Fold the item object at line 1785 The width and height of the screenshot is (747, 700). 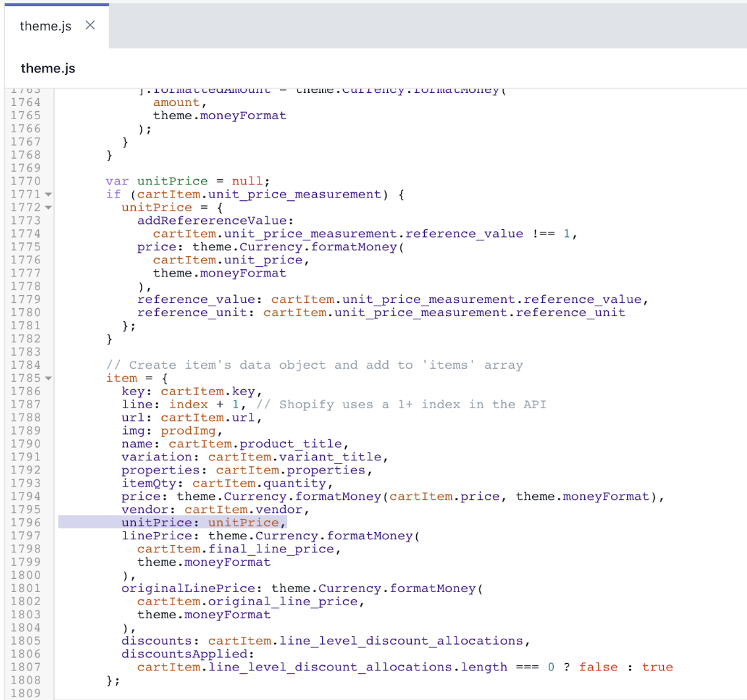[48, 379]
